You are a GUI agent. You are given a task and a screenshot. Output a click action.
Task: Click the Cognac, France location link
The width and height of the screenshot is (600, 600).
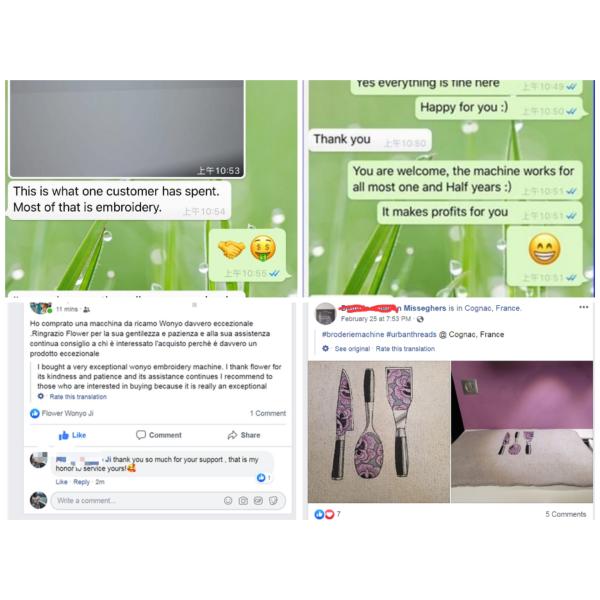[492, 308]
